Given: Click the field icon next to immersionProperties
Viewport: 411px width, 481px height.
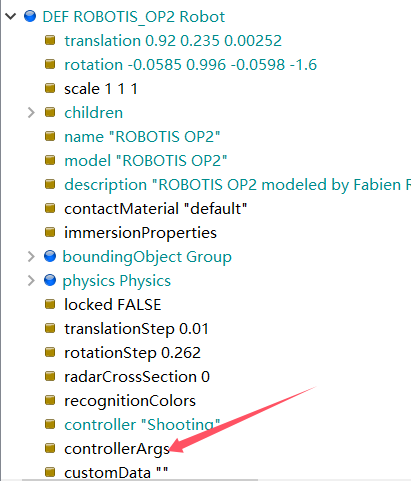Looking at the screenshot, I should coord(50,232).
